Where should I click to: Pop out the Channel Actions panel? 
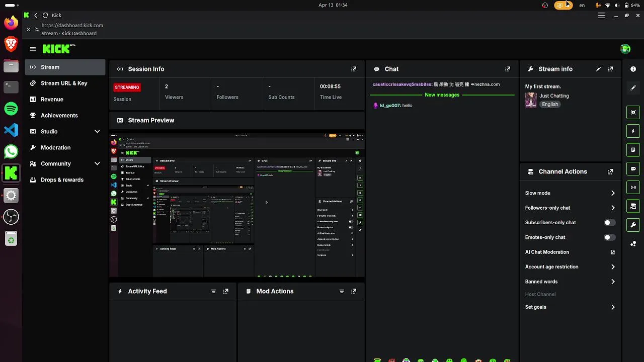[x=610, y=171]
